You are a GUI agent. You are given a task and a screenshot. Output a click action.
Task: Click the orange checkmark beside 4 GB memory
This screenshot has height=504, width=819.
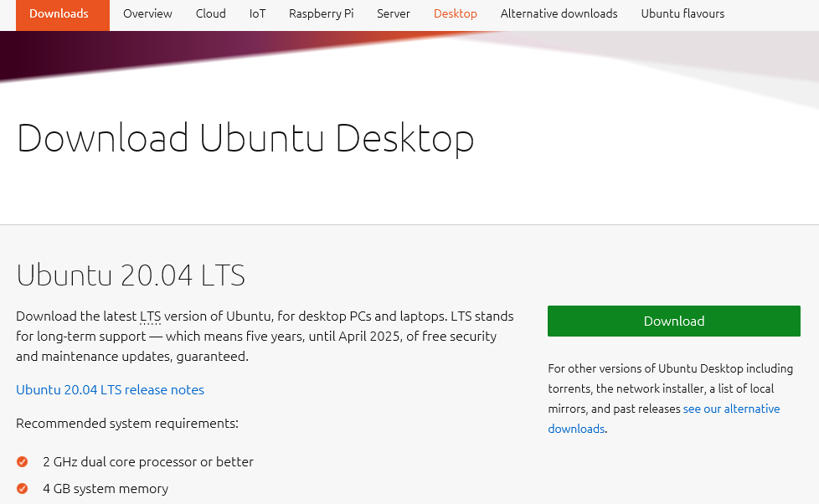(x=22, y=488)
